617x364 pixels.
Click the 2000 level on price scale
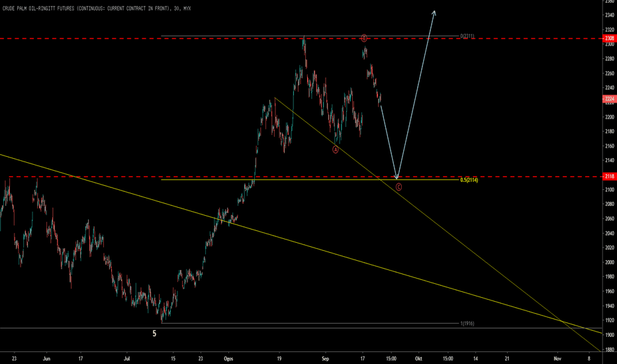(x=610, y=263)
